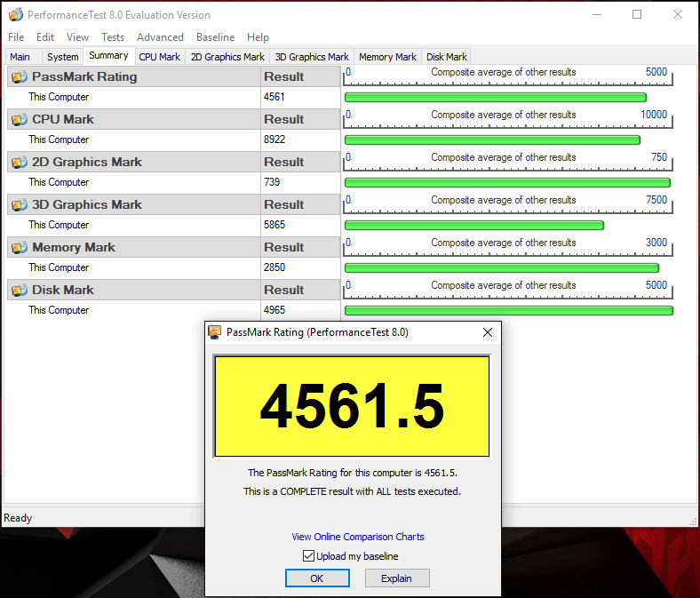The width and height of the screenshot is (700, 598).
Task: Click COMPLETE result message in dialog
Action: [352, 491]
